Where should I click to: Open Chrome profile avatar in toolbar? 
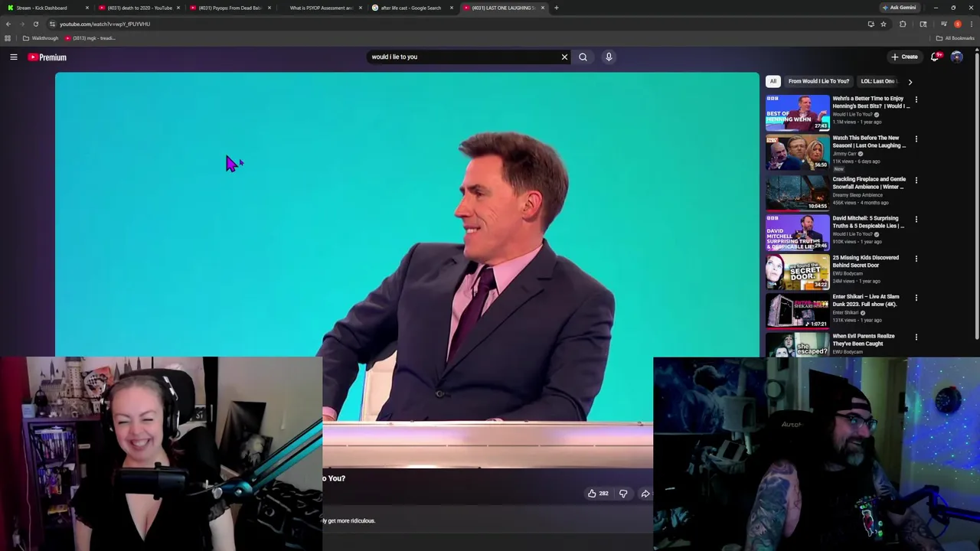(958, 24)
